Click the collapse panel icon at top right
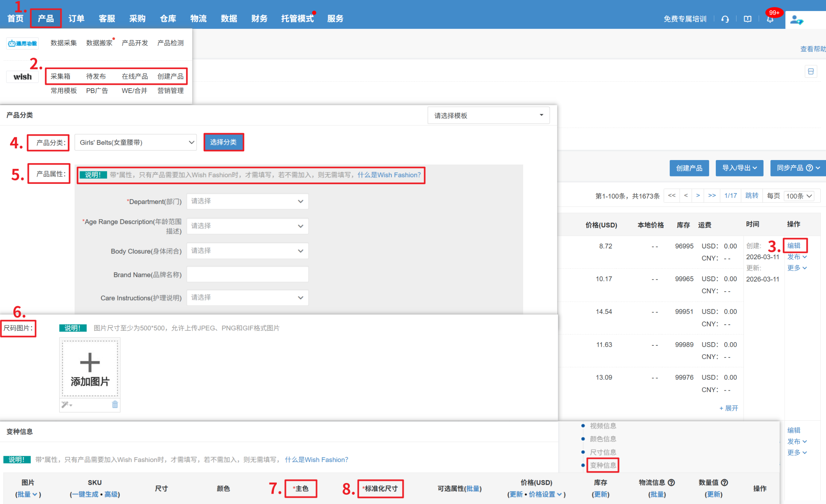This screenshot has width=826, height=504. (x=811, y=72)
